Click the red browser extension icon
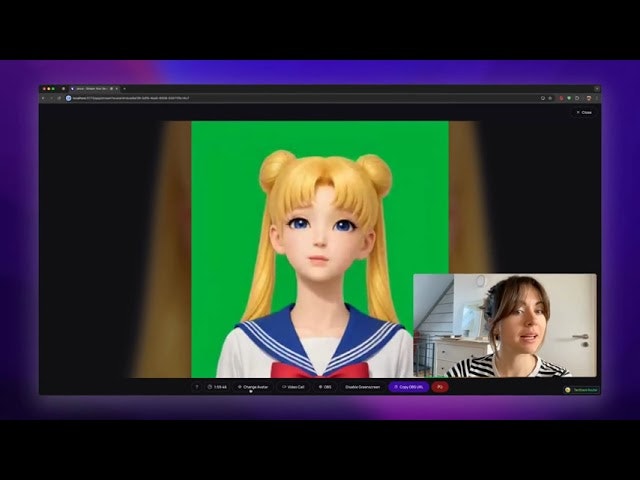This screenshot has width=640, height=480. pos(562,98)
